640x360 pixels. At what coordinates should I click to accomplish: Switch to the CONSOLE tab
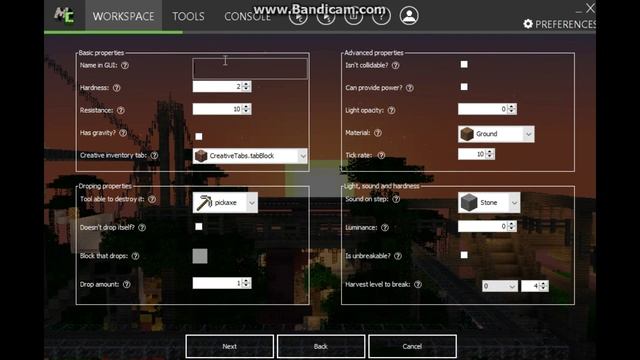tap(247, 16)
